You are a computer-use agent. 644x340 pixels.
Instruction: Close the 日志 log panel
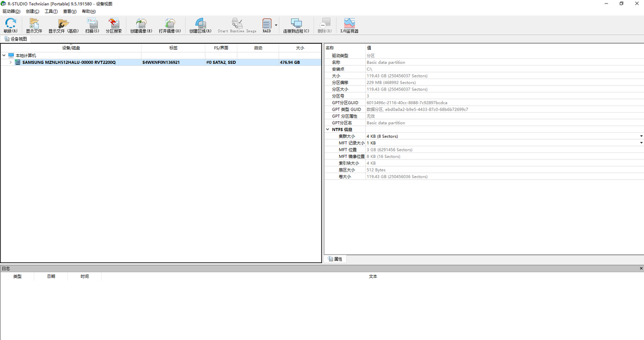[641, 269]
